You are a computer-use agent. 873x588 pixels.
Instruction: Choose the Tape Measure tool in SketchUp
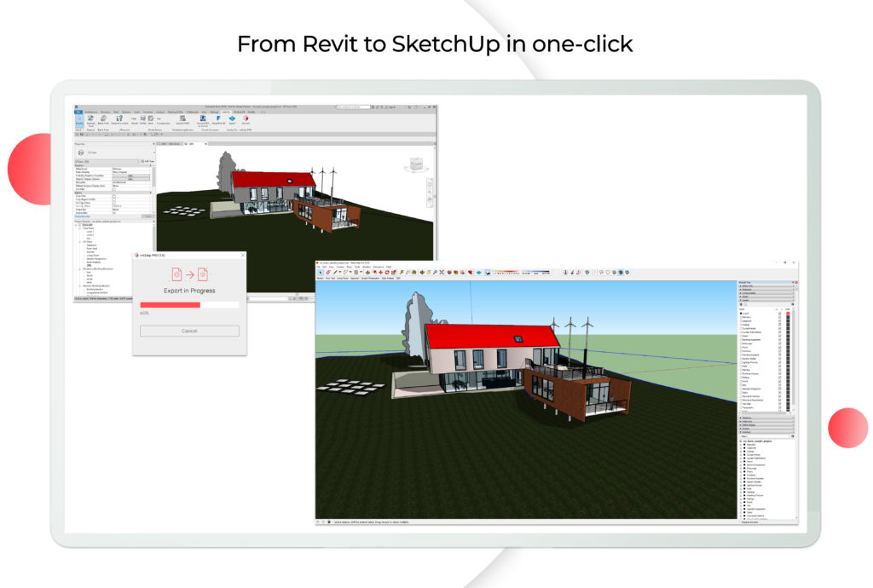(x=402, y=272)
